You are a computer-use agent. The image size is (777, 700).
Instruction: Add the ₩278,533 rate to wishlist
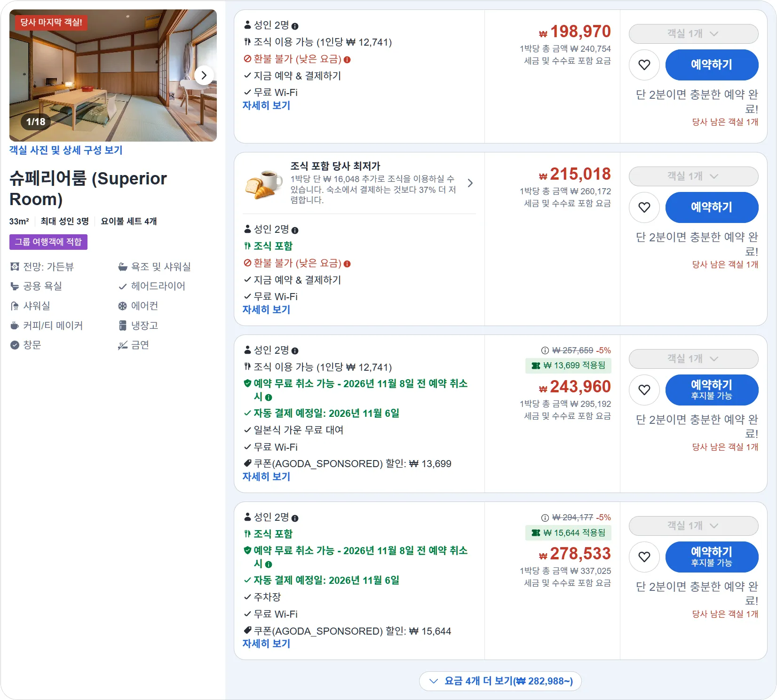point(644,557)
